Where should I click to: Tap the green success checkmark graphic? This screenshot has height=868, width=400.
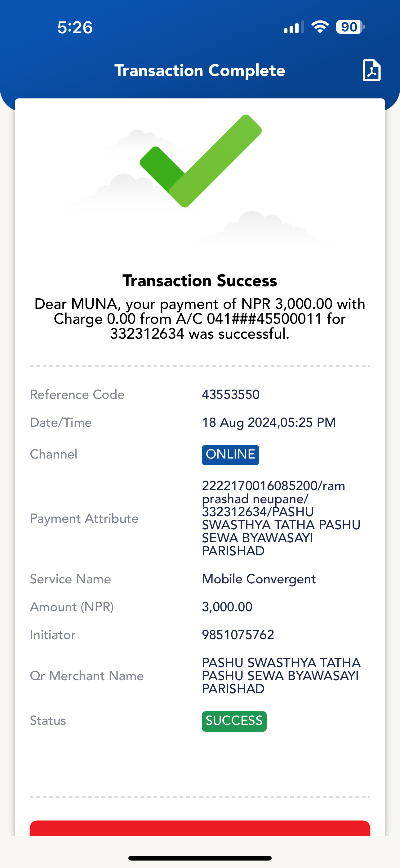[x=201, y=161]
